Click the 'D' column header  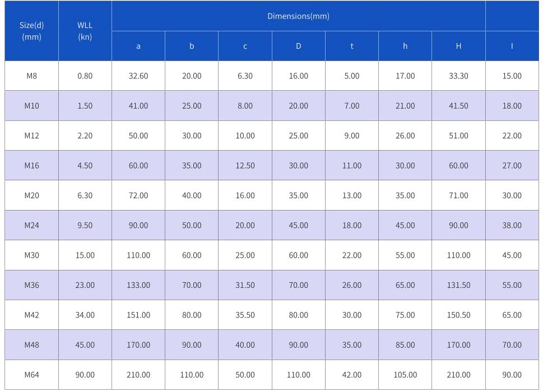tap(298, 46)
